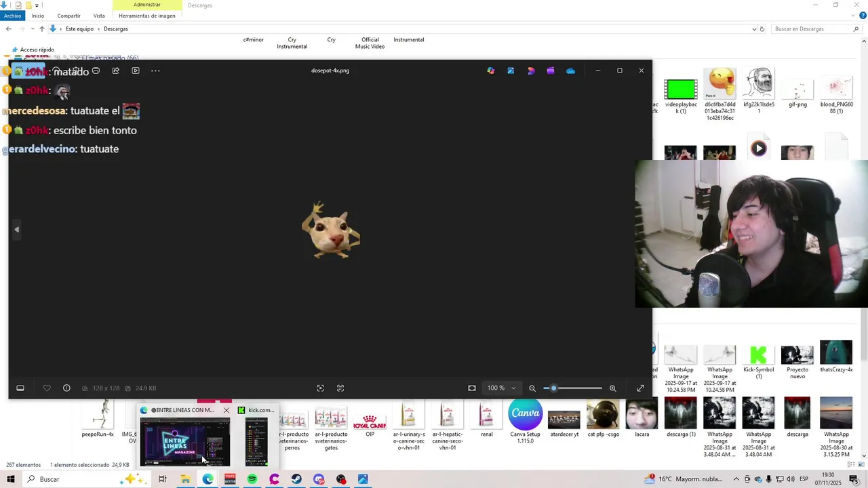Select the videoplayback (1) green file
The height and width of the screenshot is (488, 868).
681,95
